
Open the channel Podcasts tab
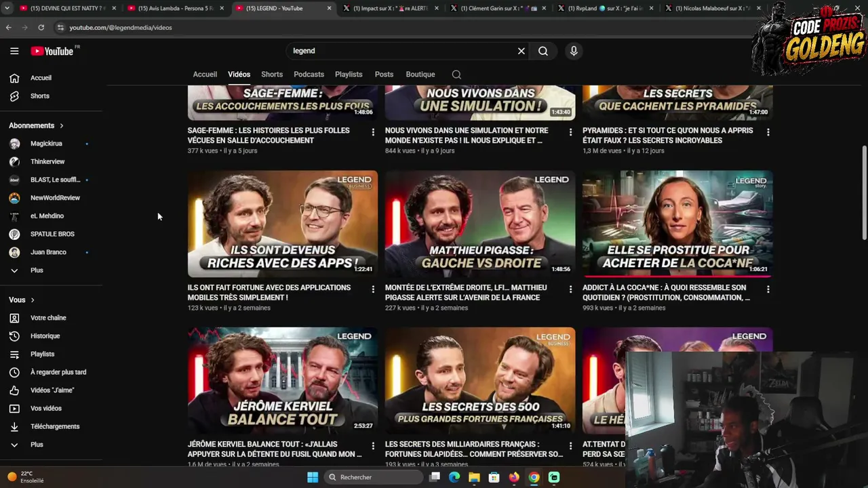(x=309, y=75)
